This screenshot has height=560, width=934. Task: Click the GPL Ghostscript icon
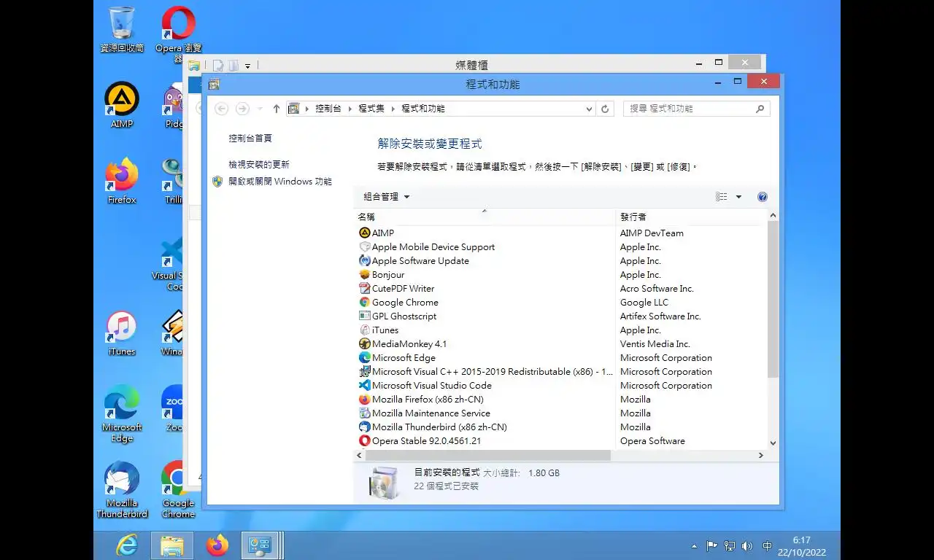click(x=365, y=316)
